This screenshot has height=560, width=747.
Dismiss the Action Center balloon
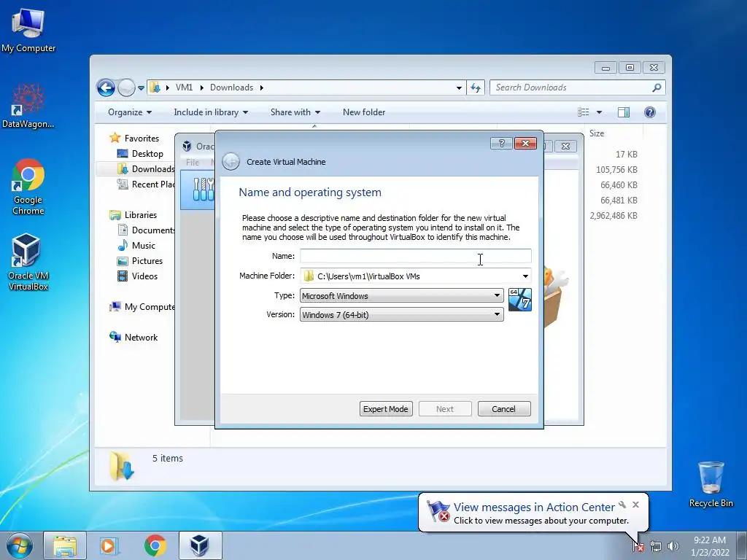tap(635, 505)
